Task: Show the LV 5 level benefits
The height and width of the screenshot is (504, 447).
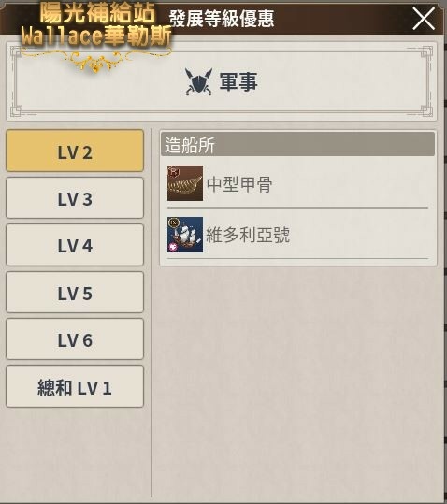Action: 75,292
